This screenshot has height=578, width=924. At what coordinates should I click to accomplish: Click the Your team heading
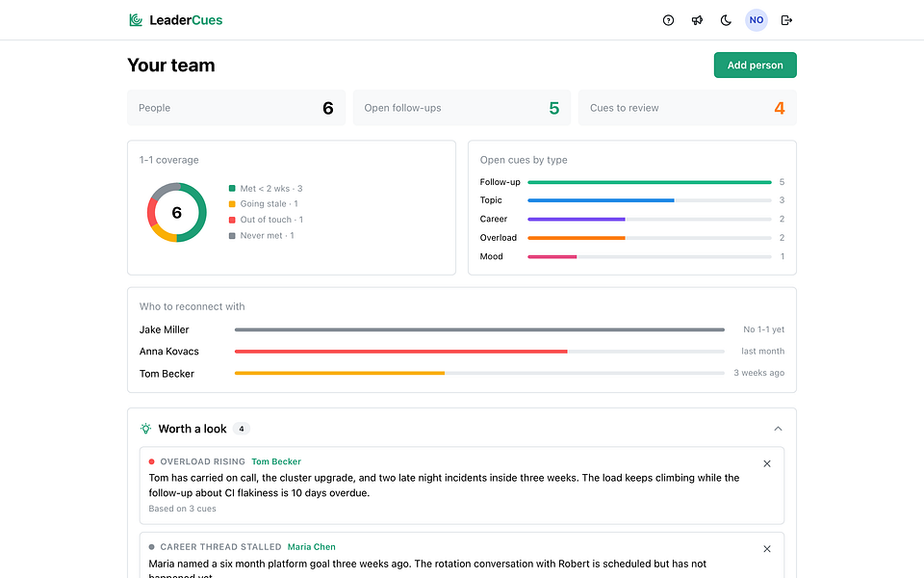point(171,65)
